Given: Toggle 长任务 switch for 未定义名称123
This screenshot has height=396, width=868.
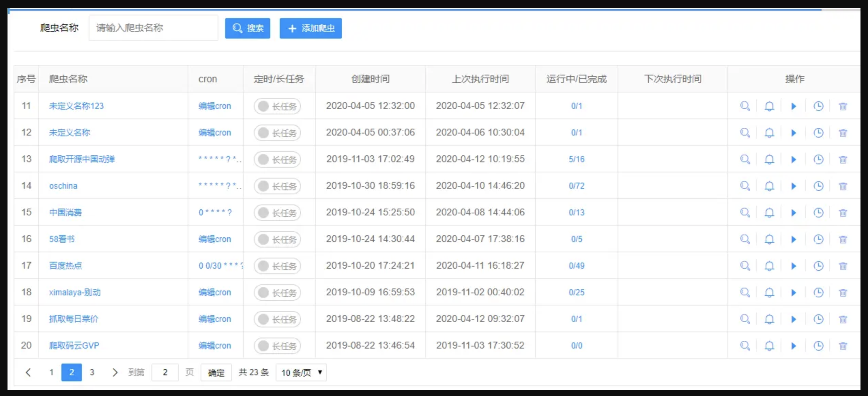Looking at the screenshot, I should pyautogui.click(x=277, y=106).
